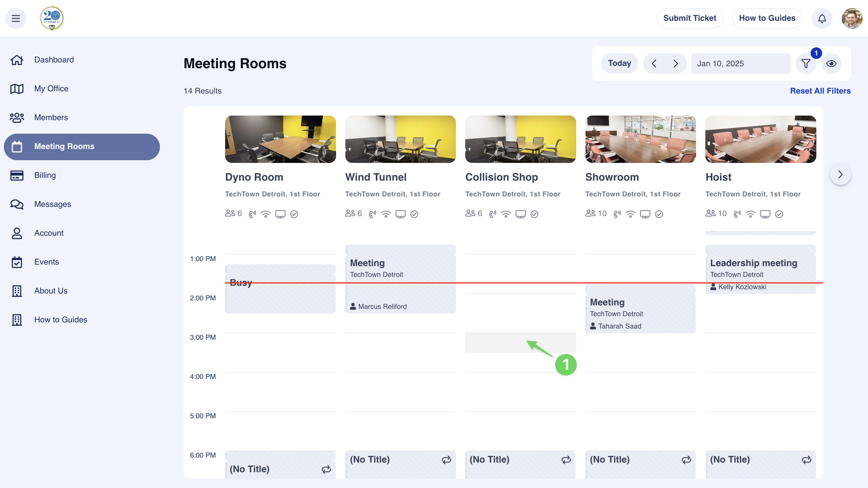Open the Jan 10, 2025 date picker
Image resolution: width=868 pixels, height=488 pixels.
coord(740,64)
